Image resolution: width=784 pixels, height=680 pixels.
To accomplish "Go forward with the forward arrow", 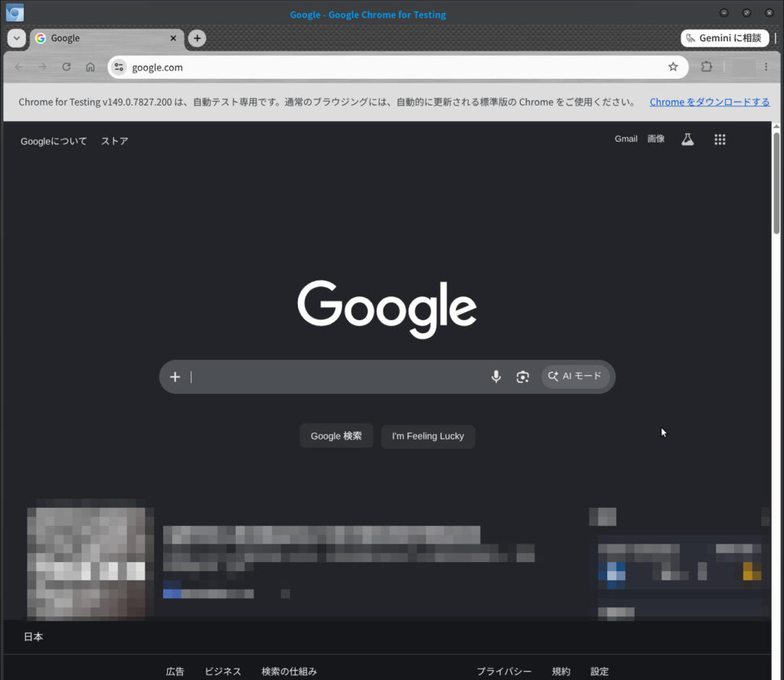I will point(43,67).
